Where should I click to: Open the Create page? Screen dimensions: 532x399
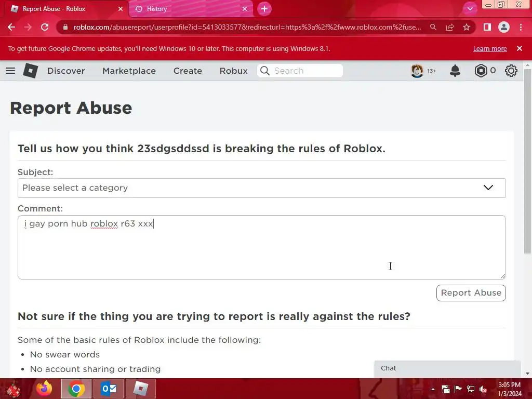[x=188, y=71]
